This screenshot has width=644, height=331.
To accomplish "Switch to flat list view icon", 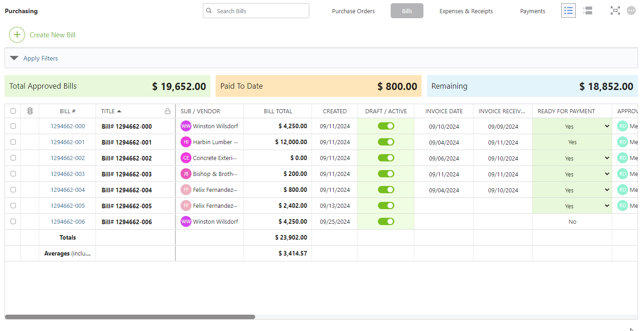I will click(x=568, y=10).
